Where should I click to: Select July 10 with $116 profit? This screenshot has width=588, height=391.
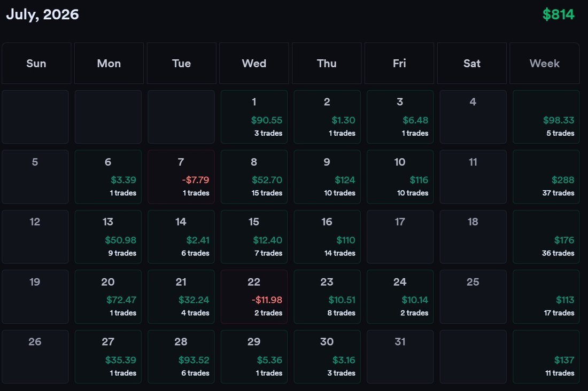400,177
